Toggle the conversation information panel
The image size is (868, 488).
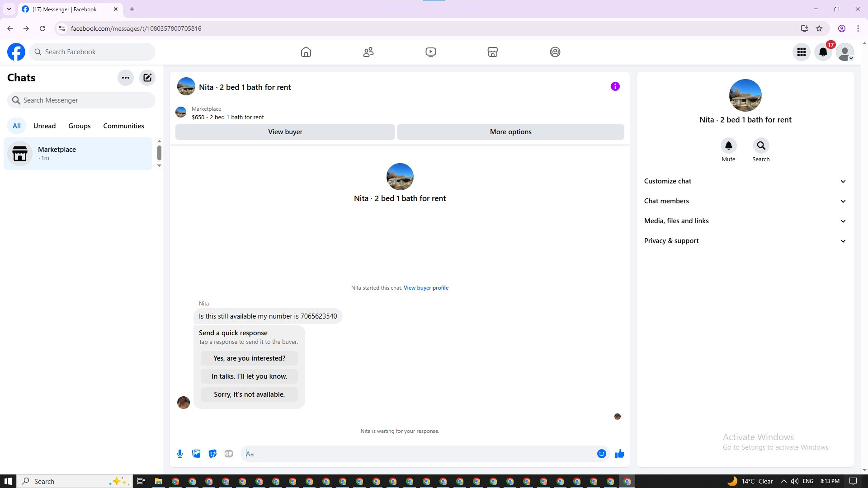pos(615,86)
